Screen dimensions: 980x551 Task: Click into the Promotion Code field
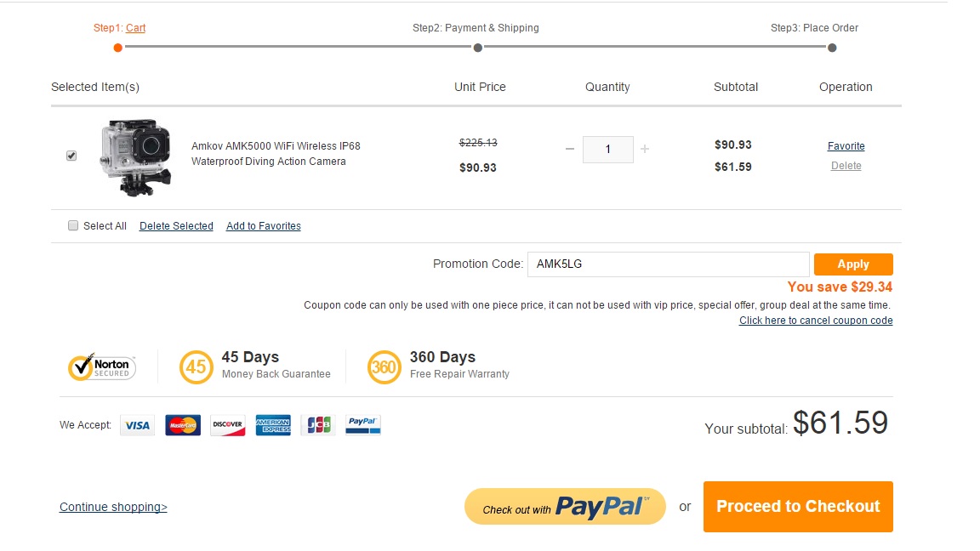[668, 264]
